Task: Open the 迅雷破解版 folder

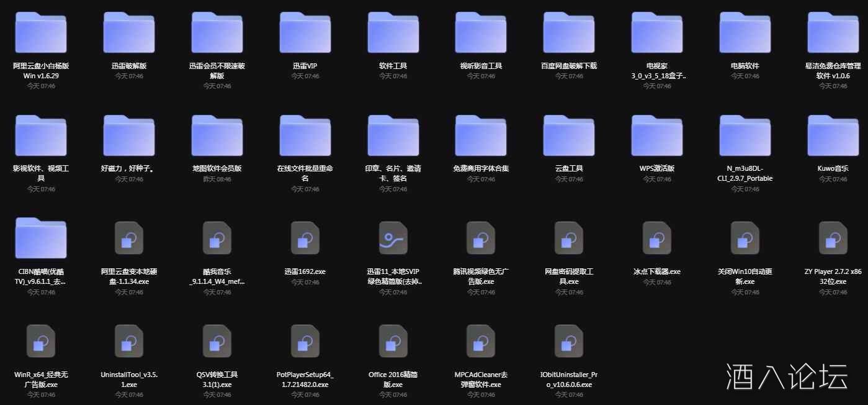Action: coord(128,32)
